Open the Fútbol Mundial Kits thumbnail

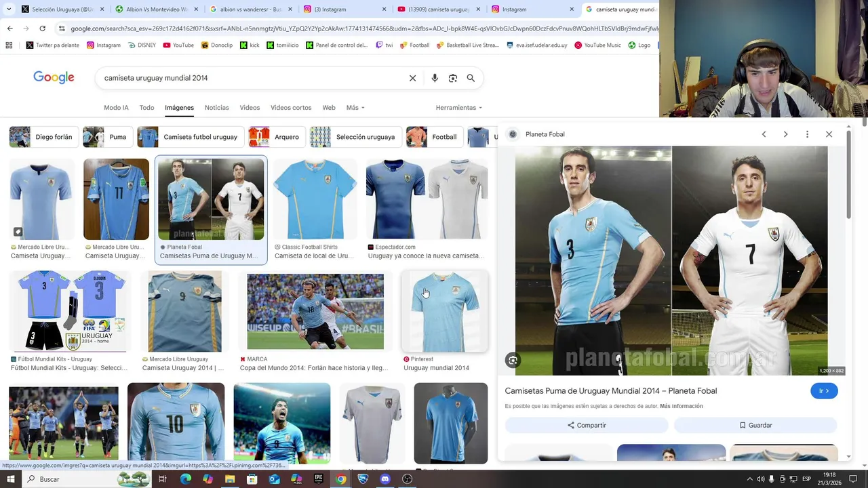72,312
